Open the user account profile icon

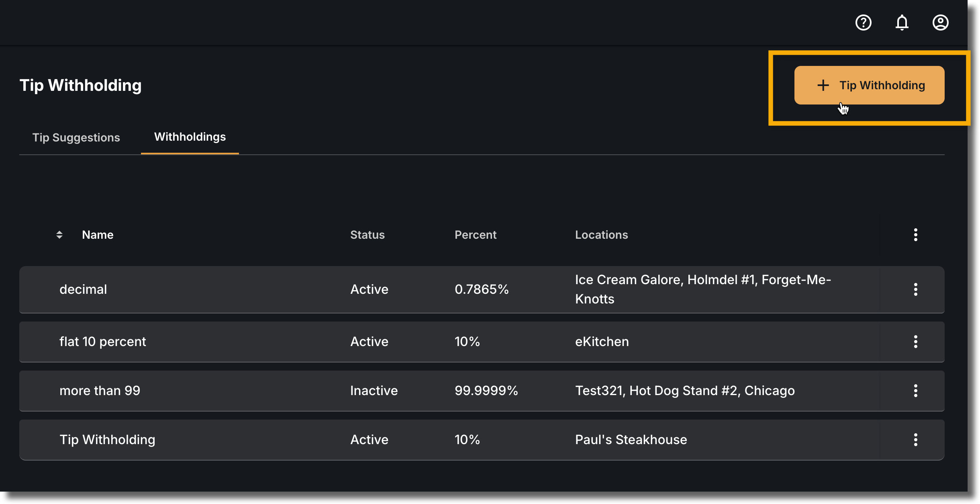click(x=940, y=23)
